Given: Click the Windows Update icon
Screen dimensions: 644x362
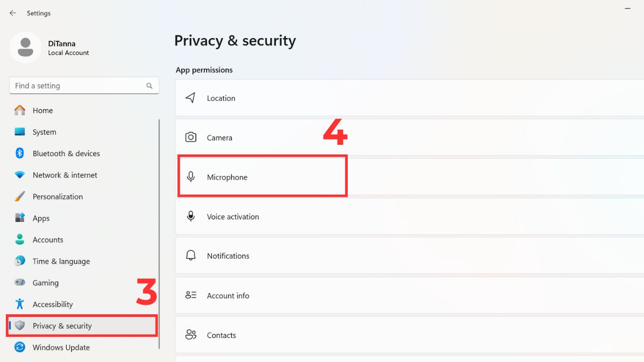Looking at the screenshot, I should click(19, 348).
